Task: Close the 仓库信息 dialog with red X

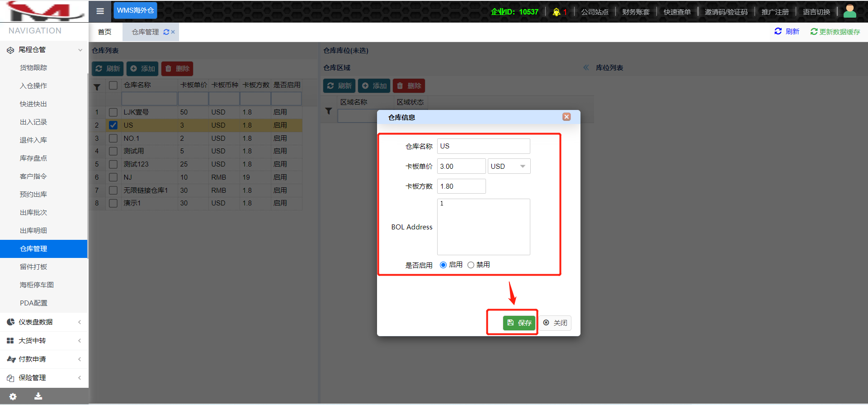Action: pos(566,117)
